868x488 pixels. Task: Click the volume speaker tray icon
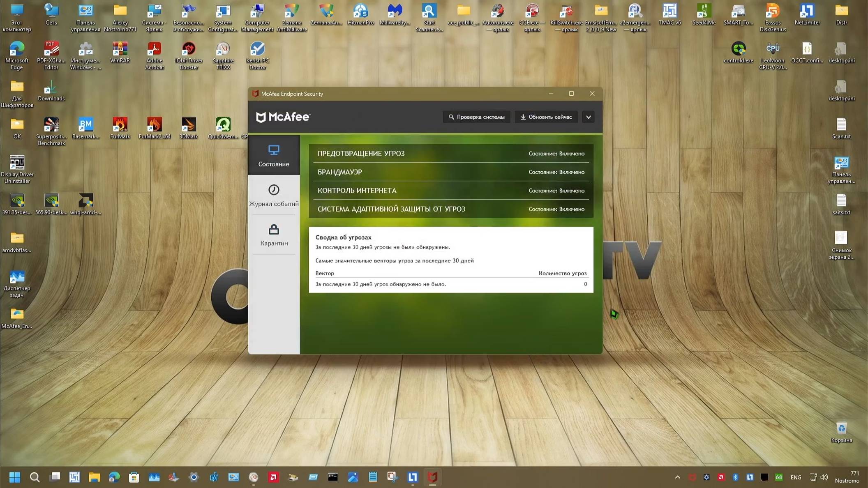824,477
